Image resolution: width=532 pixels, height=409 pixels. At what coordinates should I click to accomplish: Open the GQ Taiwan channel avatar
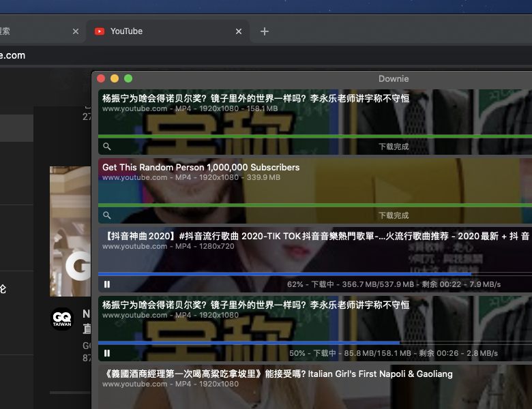pyautogui.click(x=62, y=319)
